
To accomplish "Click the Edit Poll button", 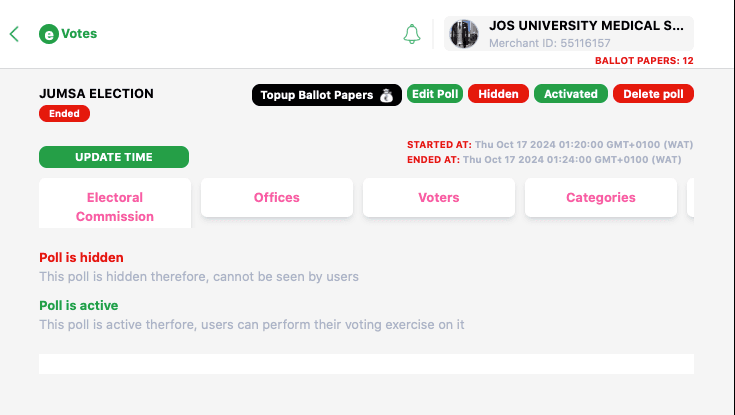I will 435,94.
